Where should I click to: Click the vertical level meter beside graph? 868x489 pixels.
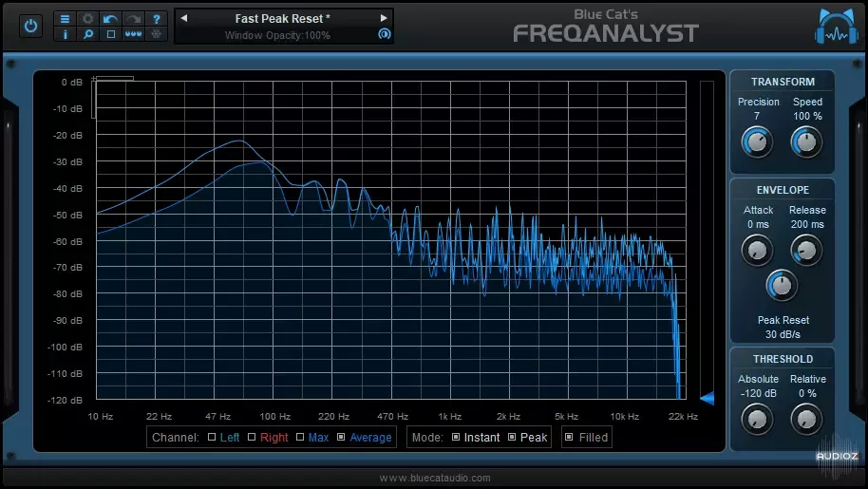pos(707,239)
